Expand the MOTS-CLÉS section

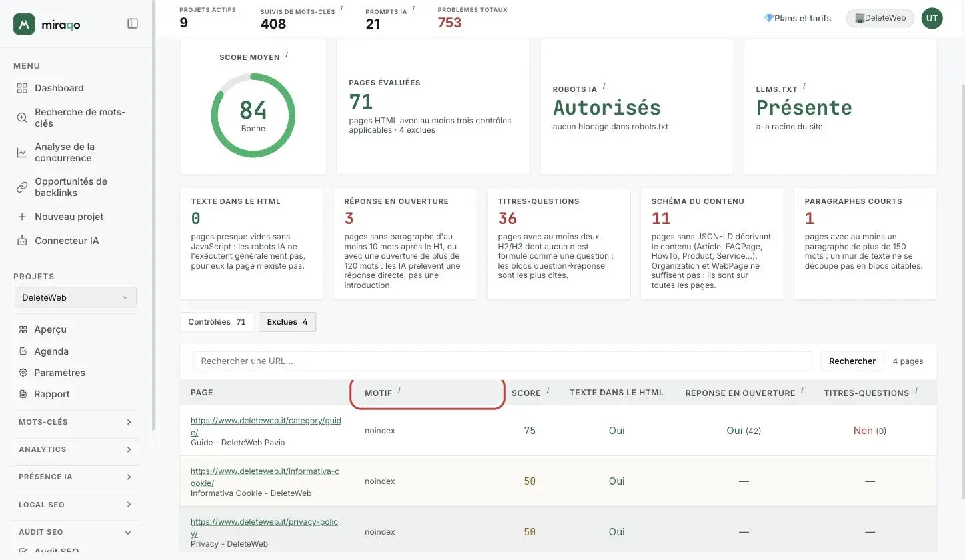[75, 422]
